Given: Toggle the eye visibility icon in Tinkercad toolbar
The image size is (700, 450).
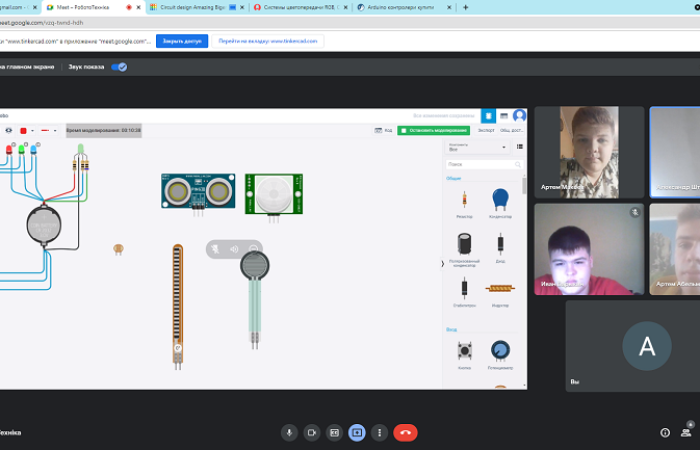Looking at the screenshot, I should coord(9,130).
